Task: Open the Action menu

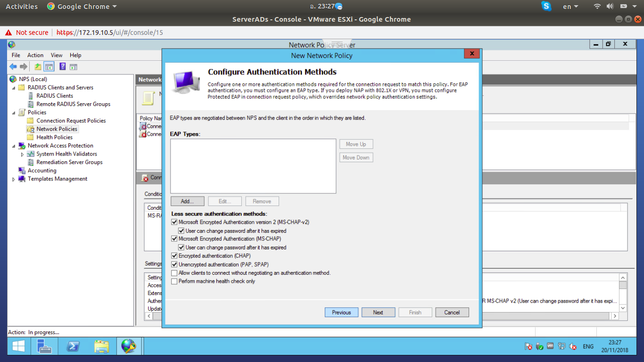Action: click(35, 55)
